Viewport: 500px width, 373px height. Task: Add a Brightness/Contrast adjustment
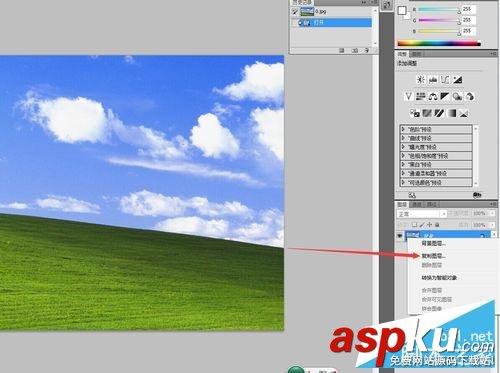421,80
